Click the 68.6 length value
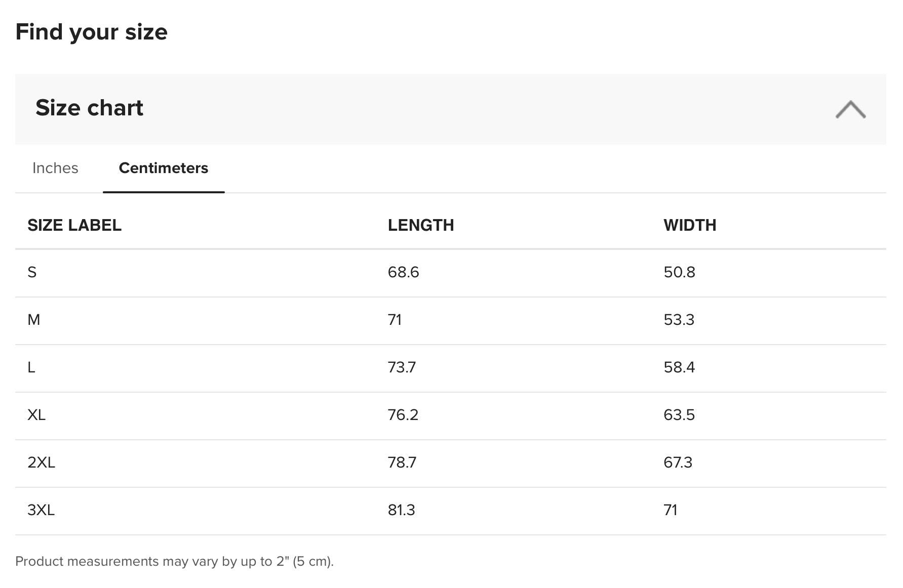 (403, 272)
